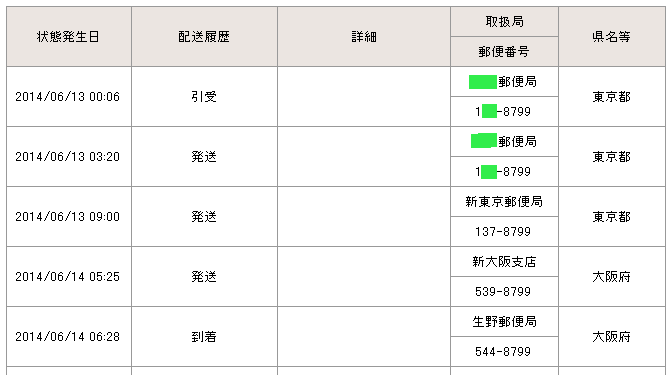Select the date 2014/06/13 09:00
This screenshot has height=375, width=672.
(x=68, y=217)
